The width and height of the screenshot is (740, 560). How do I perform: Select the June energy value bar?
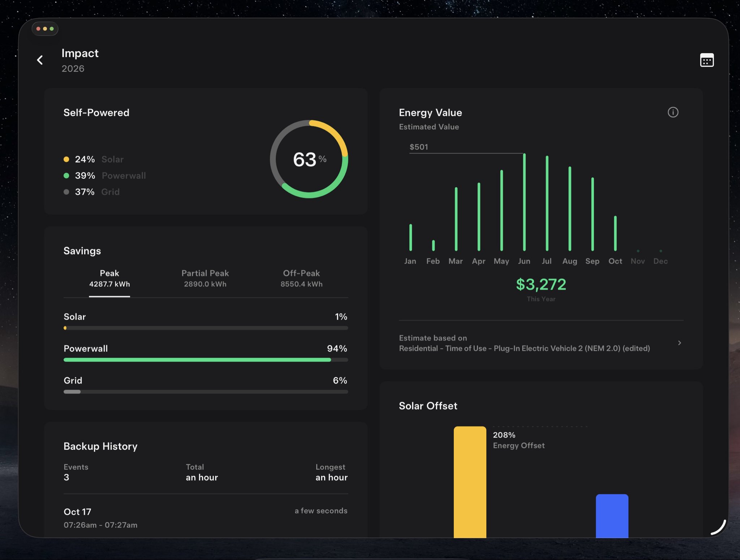[x=524, y=202]
